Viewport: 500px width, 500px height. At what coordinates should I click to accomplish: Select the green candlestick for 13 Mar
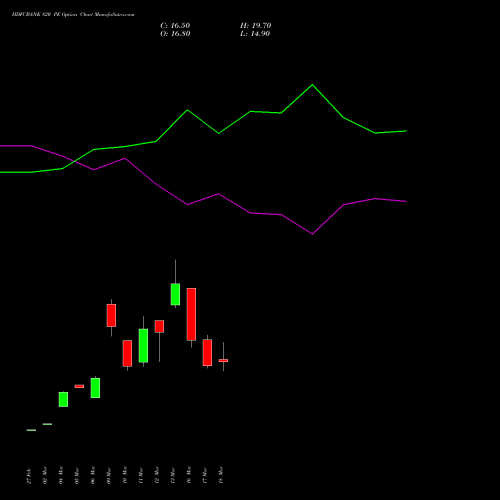[x=175, y=294]
